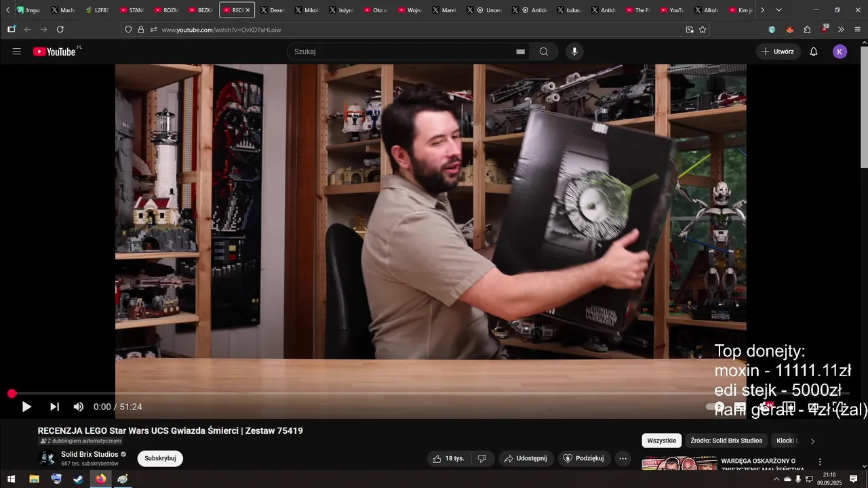The height and width of the screenshot is (488, 868).
Task: Open the Windows notification center
Action: tap(854, 479)
